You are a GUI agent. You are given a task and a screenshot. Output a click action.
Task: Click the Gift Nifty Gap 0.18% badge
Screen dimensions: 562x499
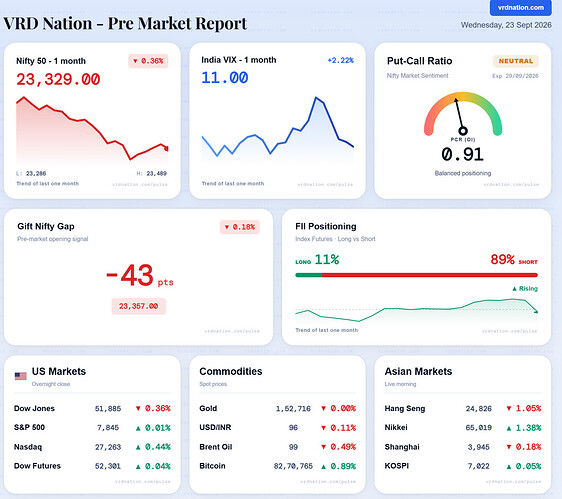[x=240, y=227]
